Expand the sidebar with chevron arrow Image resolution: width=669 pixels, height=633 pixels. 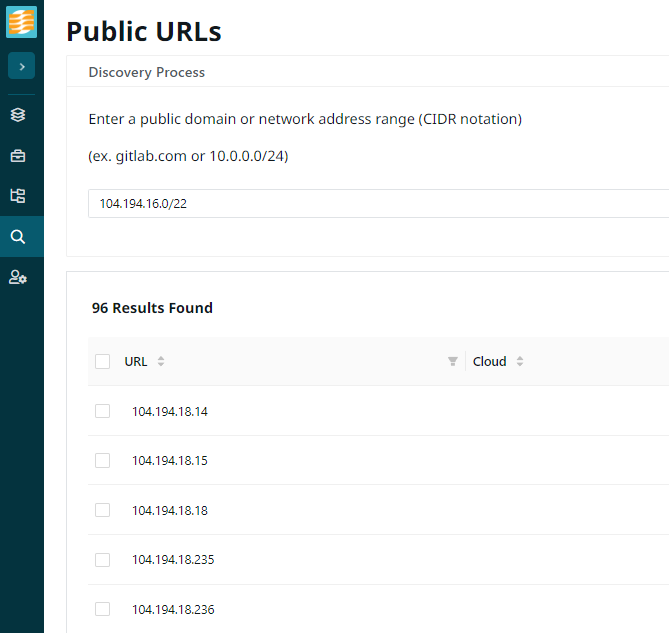coord(21,66)
